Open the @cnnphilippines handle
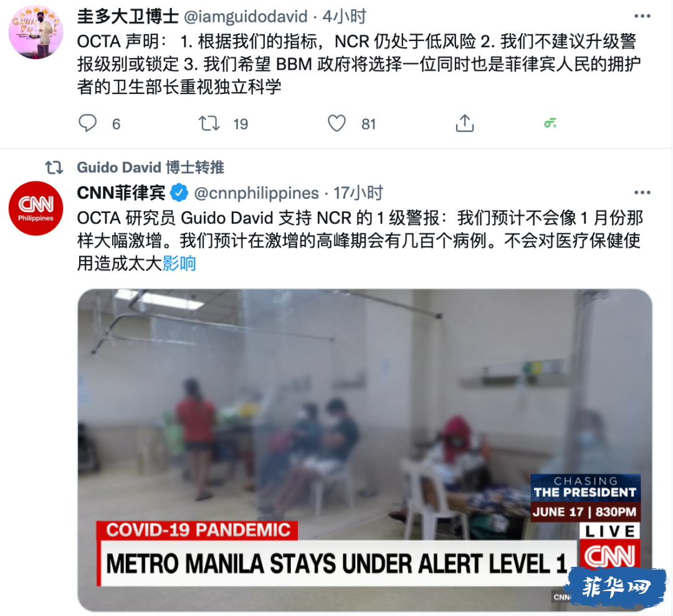Screen dimensions: 673x616 click(256, 193)
